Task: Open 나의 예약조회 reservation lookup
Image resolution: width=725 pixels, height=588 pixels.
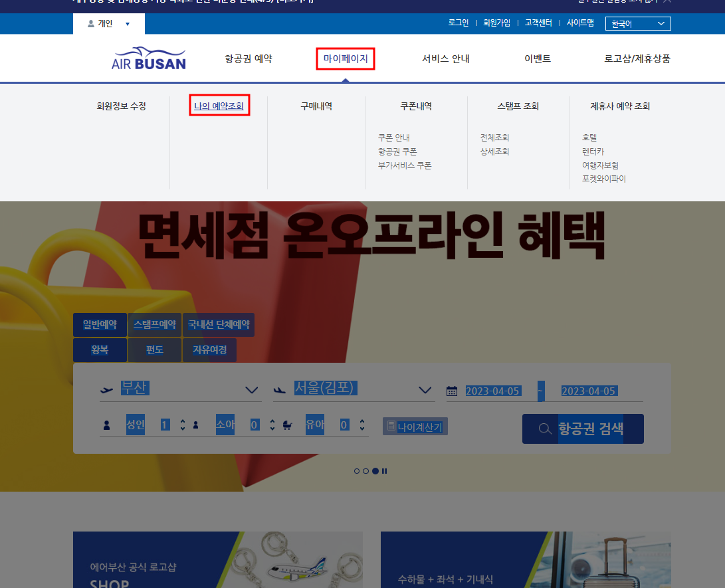Action: point(219,105)
